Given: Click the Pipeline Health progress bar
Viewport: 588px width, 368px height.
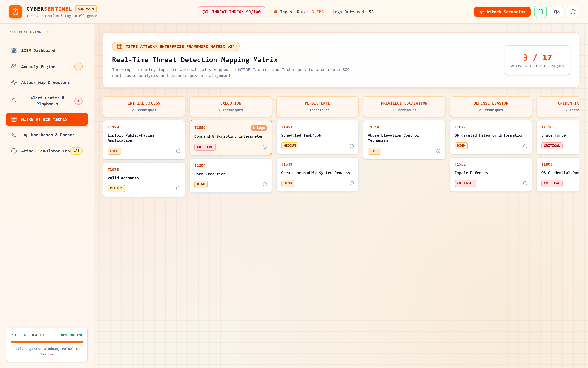Looking at the screenshot, I should tap(47, 342).
